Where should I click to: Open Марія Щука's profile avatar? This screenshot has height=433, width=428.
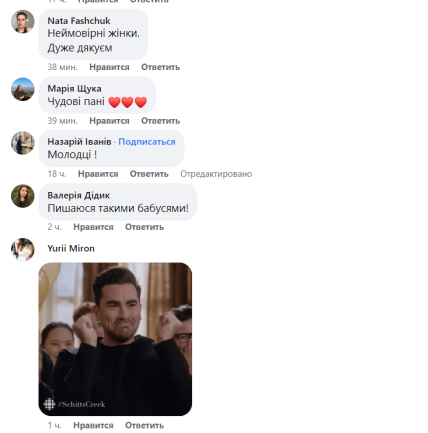point(23,89)
